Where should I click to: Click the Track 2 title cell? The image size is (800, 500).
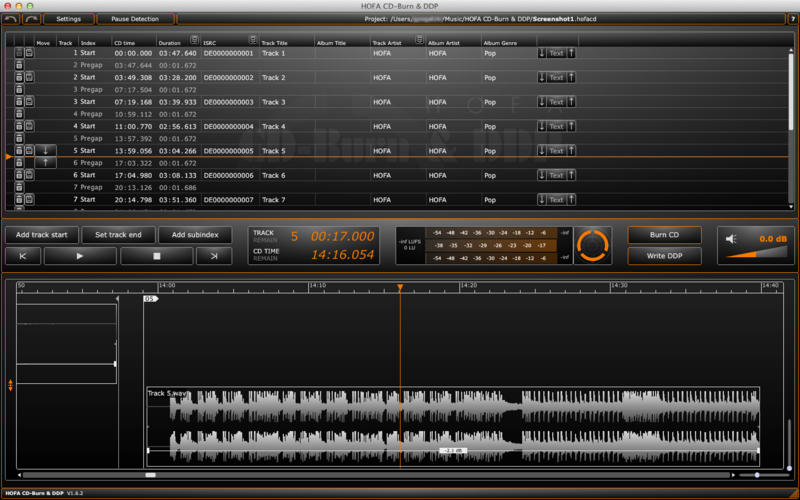(x=288, y=78)
